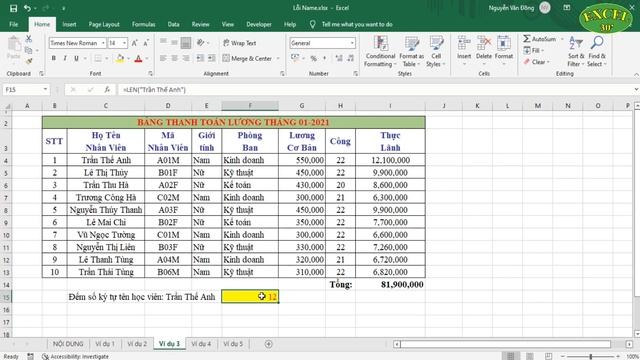The width and height of the screenshot is (640, 360).
Task: Switch to the Formulas tab
Action: click(x=144, y=24)
